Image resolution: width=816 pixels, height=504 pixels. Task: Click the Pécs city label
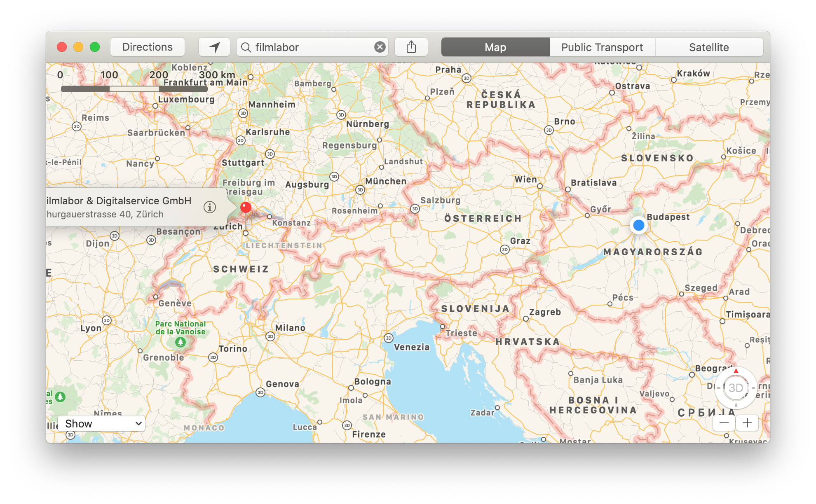623,297
